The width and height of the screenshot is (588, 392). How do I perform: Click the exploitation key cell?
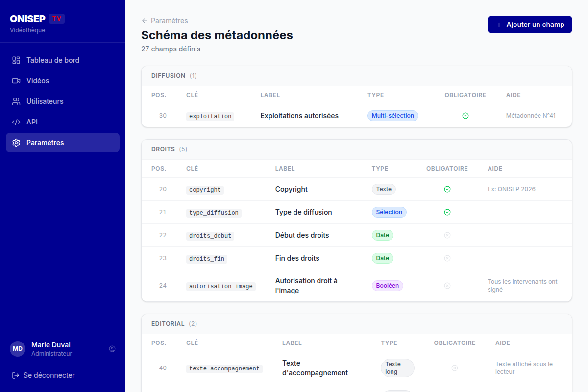(210, 116)
